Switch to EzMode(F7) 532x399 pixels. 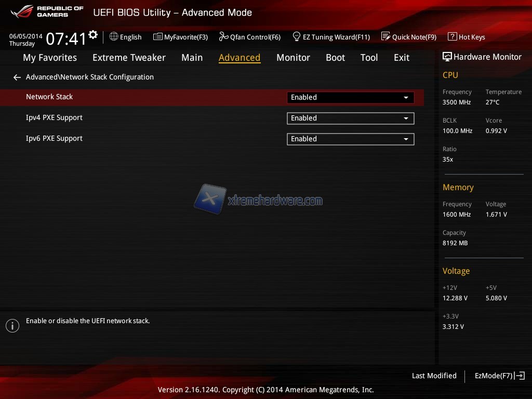(499, 376)
